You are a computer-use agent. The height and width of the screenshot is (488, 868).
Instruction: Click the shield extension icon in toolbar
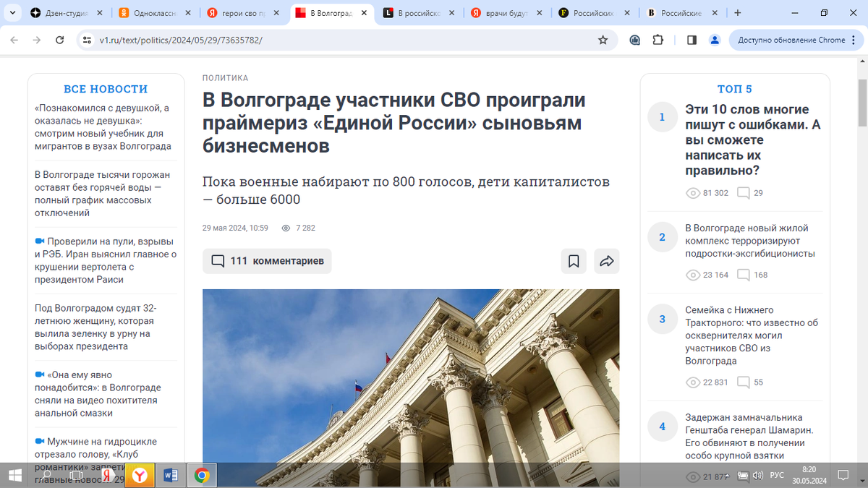(634, 40)
